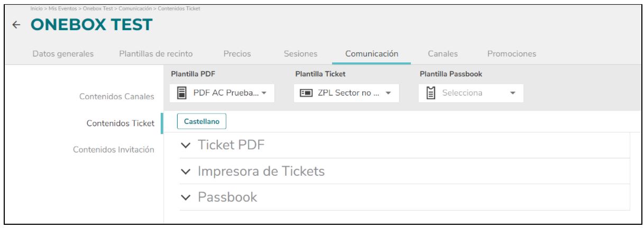This screenshot has height=228, width=644.
Task: Select the Castellano language button
Action: point(201,121)
